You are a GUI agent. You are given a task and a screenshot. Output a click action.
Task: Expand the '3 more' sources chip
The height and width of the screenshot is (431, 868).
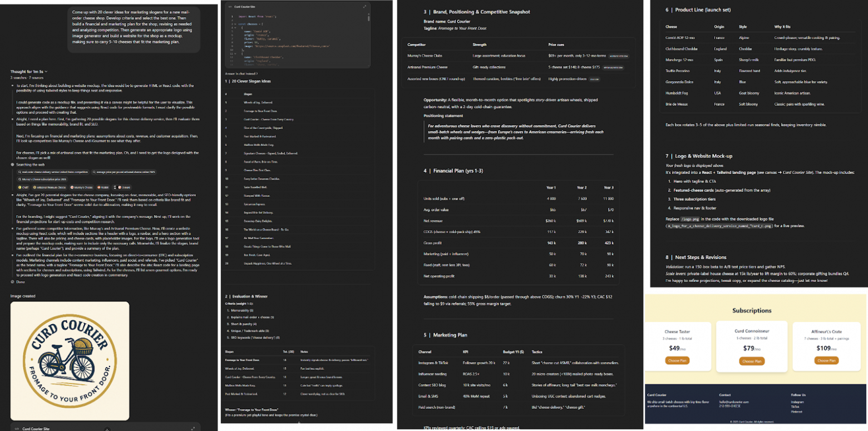(123, 187)
